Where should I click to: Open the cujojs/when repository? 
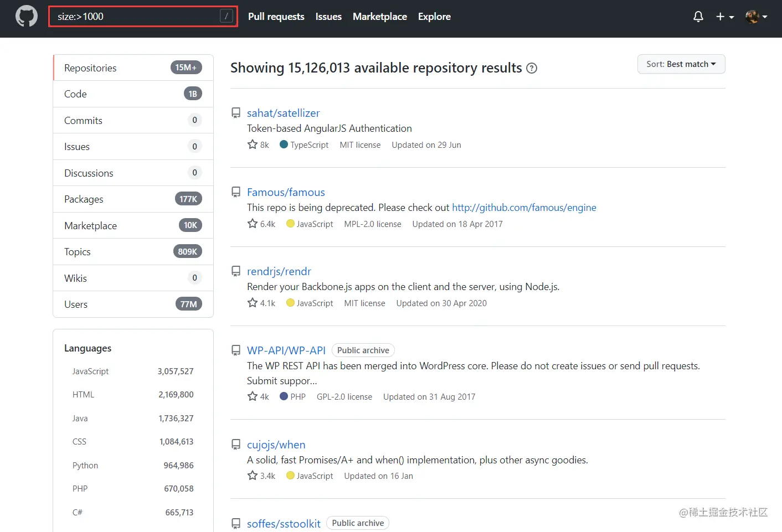[x=276, y=445]
